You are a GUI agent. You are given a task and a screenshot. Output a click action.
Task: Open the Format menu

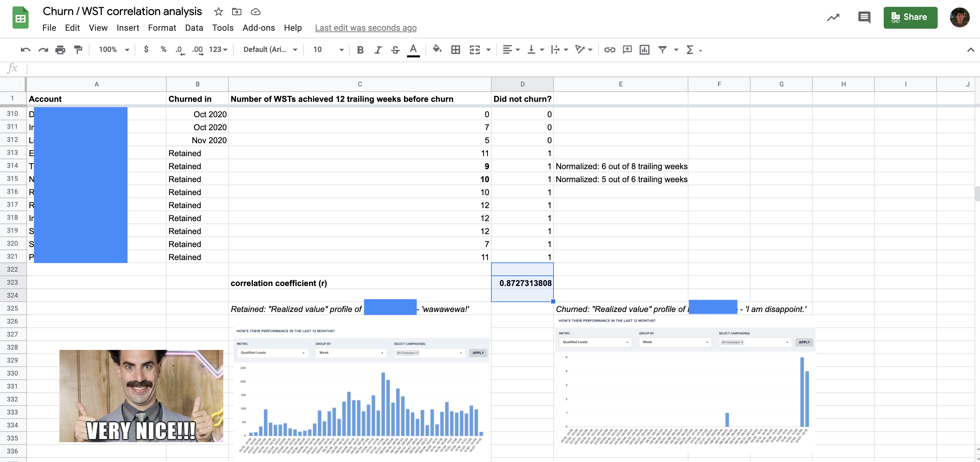[x=162, y=28]
